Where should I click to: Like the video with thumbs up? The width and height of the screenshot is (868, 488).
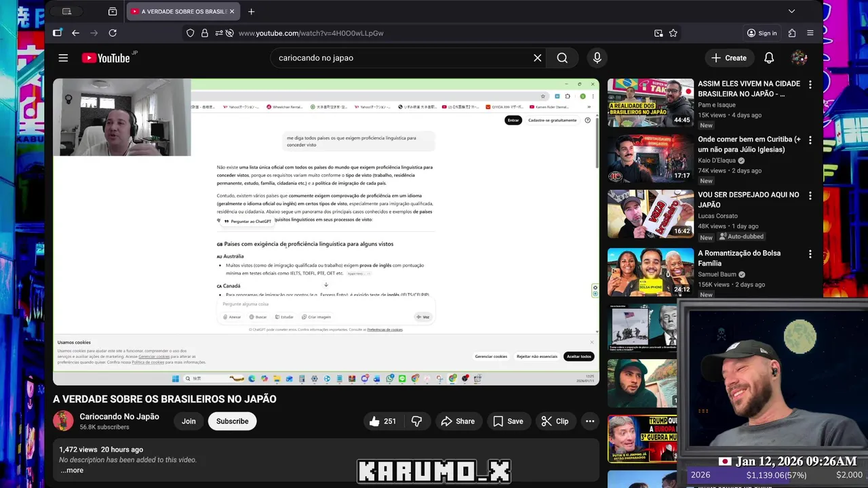[382, 421]
